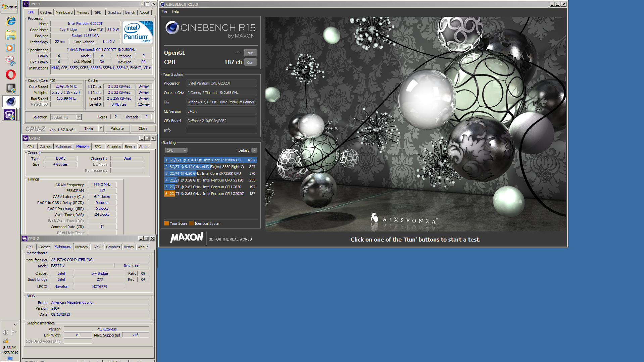Click the purple CPU-Z taskbar icon
This screenshot has width=644, height=362.
point(9,115)
